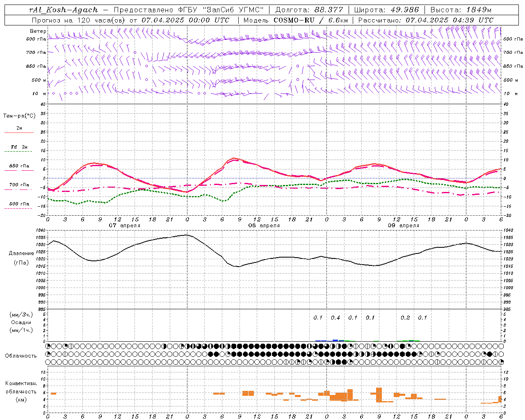Click the 0.2 precipitation amount value
This screenshot has width=525, height=420.
(x=405, y=318)
